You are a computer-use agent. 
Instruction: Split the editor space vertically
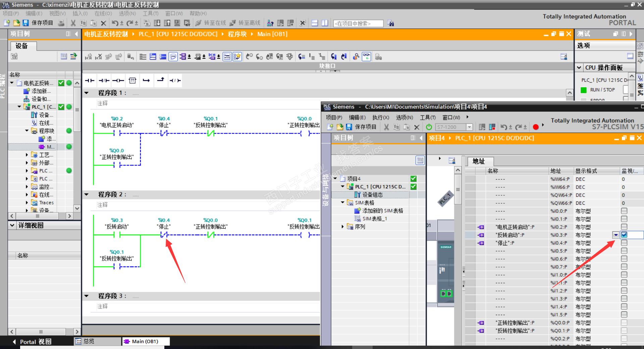click(x=325, y=23)
